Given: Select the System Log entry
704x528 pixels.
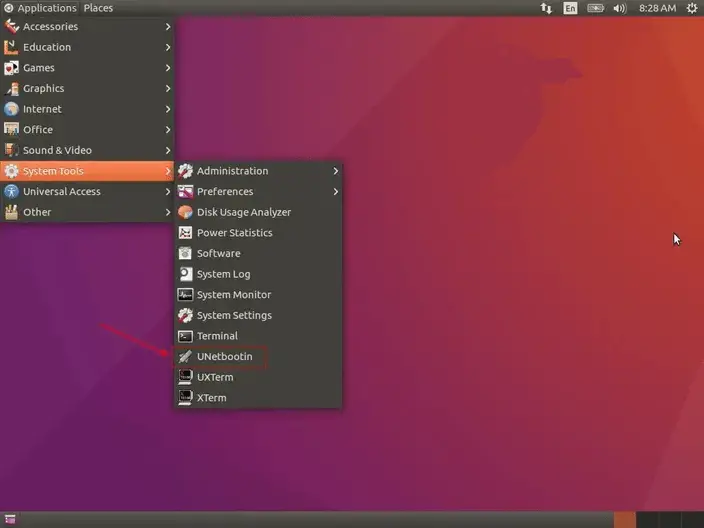Looking at the screenshot, I should (x=258, y=274).
